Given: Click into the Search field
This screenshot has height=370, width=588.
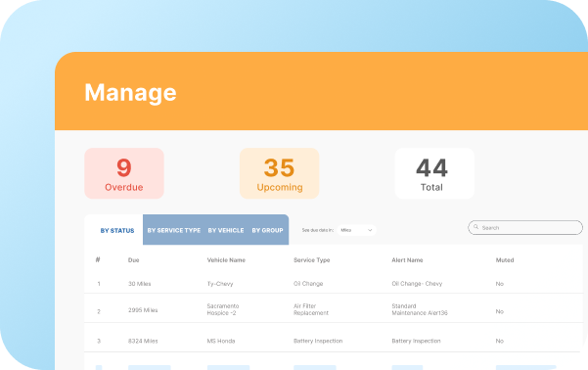Looking at the screenshot, I should tap(525, 227).
